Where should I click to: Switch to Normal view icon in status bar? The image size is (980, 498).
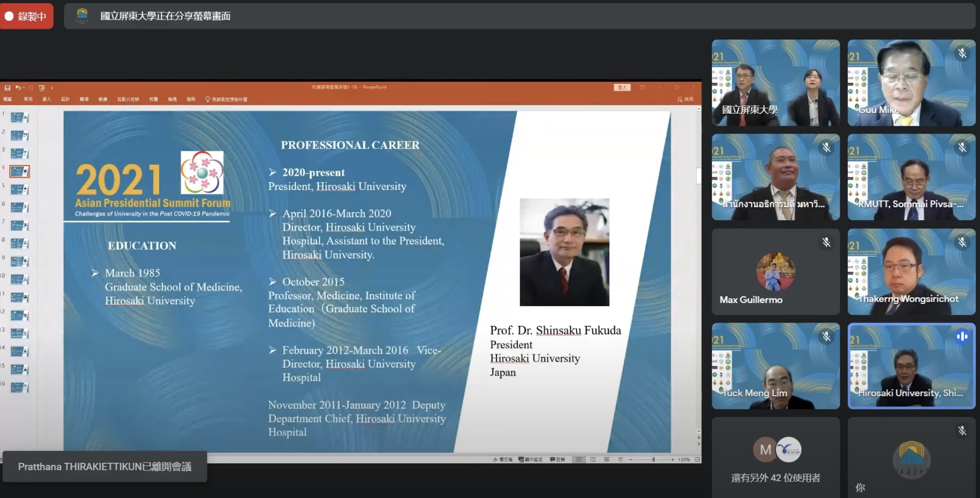click(579, 460)
